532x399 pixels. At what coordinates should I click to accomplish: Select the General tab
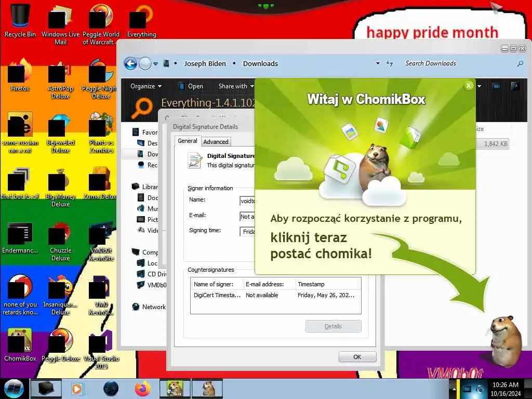point(187,141)
